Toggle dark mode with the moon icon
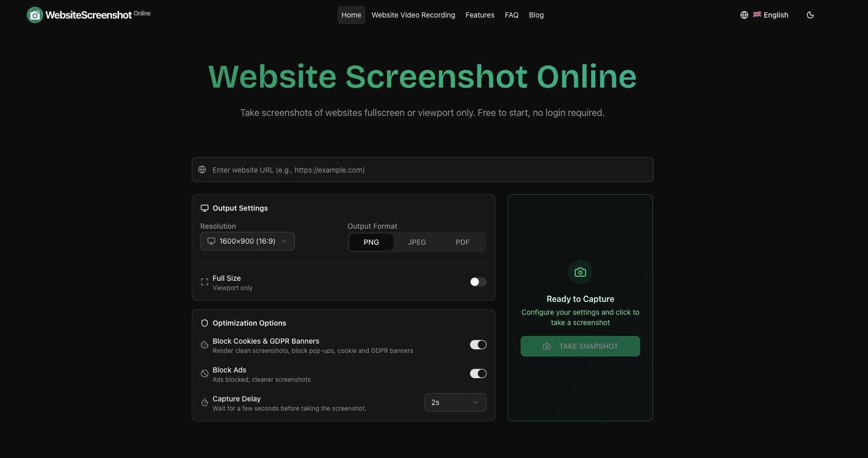This screenshot has width=868, height=458. [810, 15]
